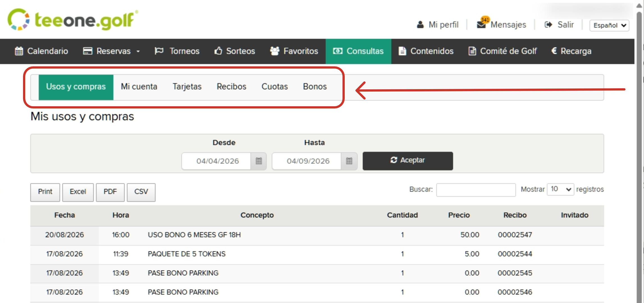Image resolution: width=644 pixels, height=303 pixels.
Task: Click the teeone.golf logo
Action: 73,19
